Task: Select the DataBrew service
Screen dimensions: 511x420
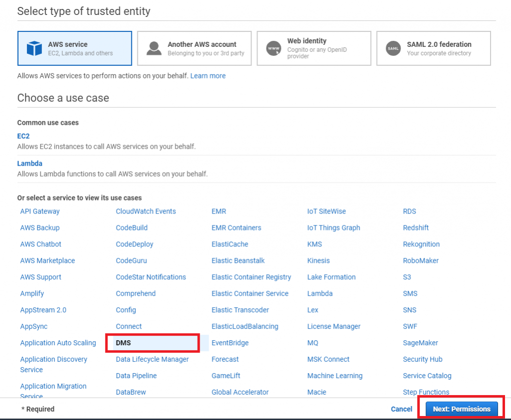Action: tap(131, 392)
